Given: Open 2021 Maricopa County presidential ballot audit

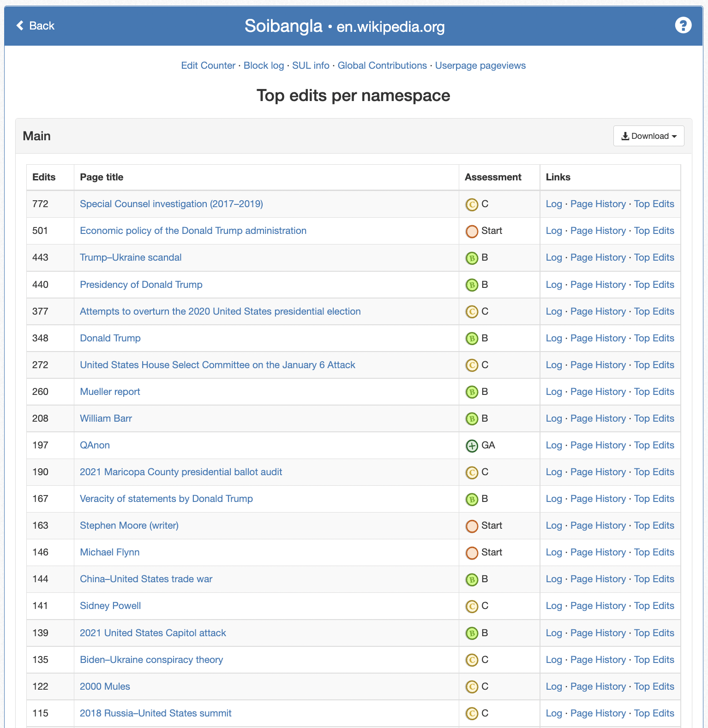Looking at the screenshot, I should (x=181, y=472).
